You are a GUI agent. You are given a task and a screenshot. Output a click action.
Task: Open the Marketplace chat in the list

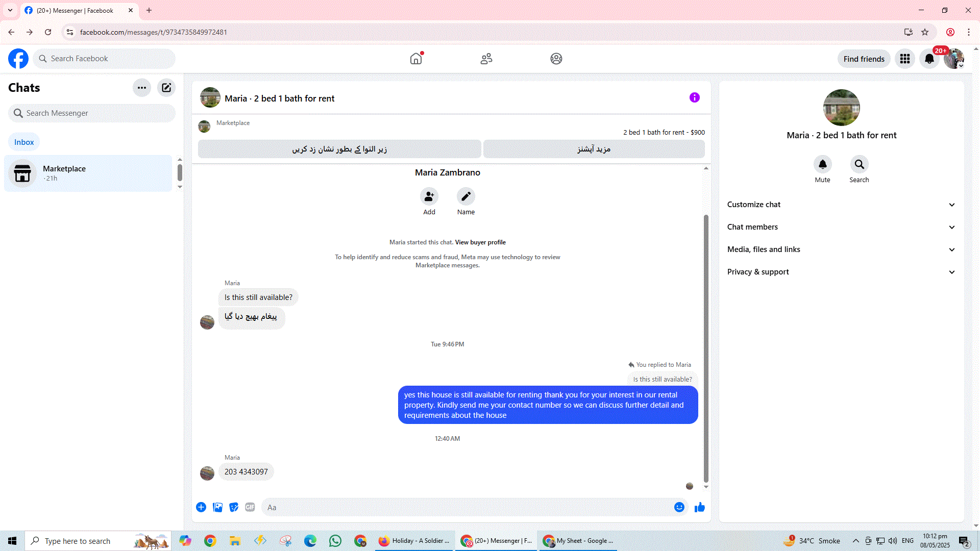[x=88, y=173]
